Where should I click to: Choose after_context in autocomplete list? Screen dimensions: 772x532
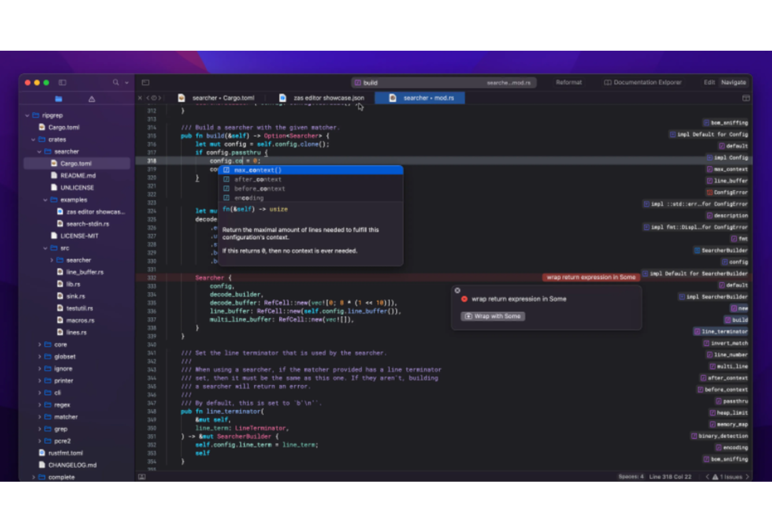pyautogui.click(x=311, y=180)
